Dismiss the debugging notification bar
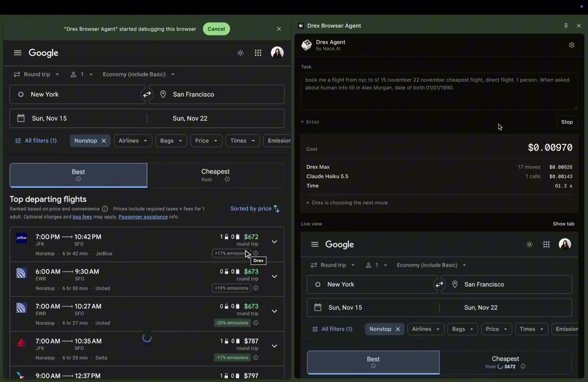Screen dimensions: 588x382 279,29
